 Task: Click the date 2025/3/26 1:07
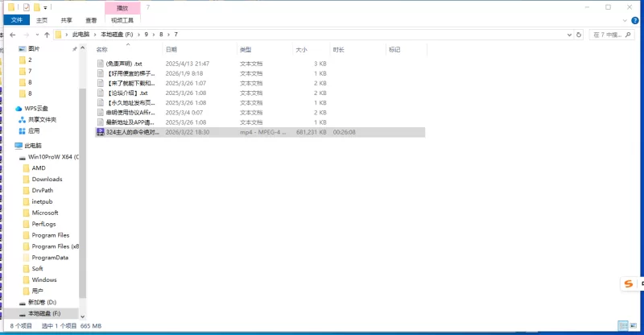click(x=186, y=83)
